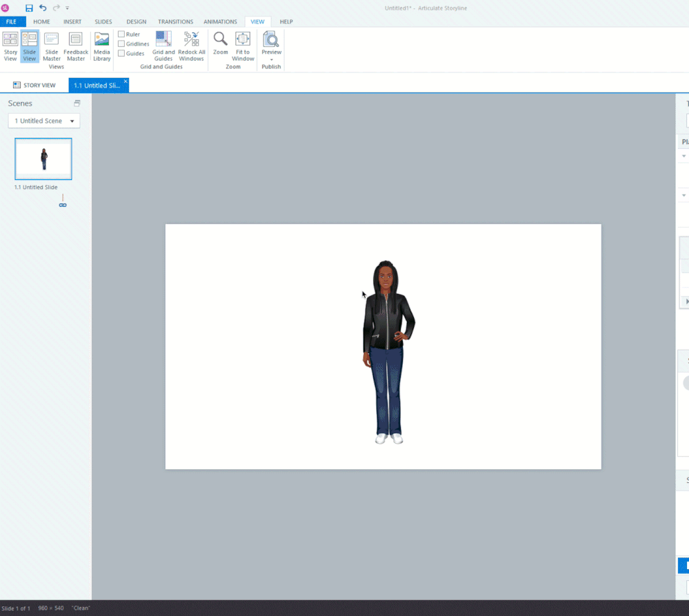Enable the Gridlines checkbox
689x616 pixels.
[x=121, y=44]
